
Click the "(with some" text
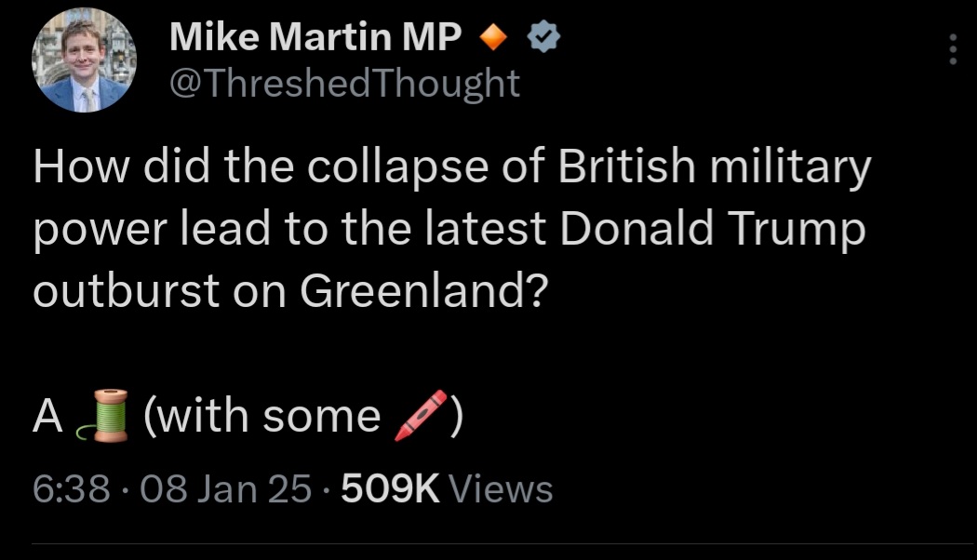point(261,416)
